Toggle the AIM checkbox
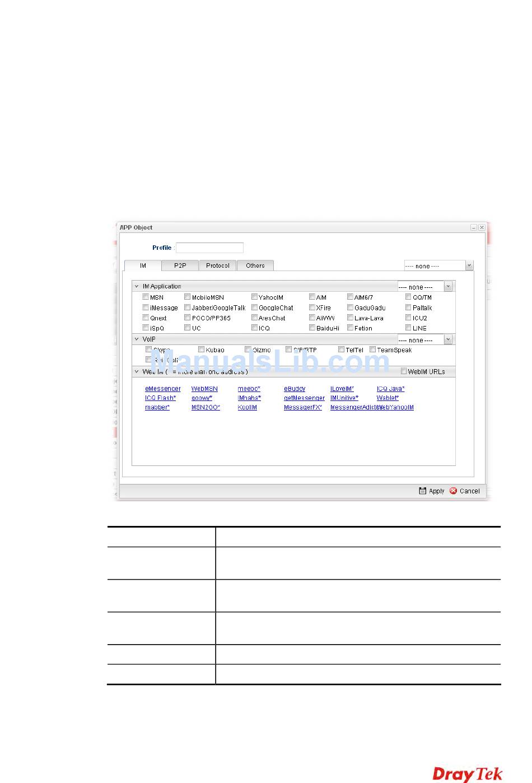 (x=312, y=297)
